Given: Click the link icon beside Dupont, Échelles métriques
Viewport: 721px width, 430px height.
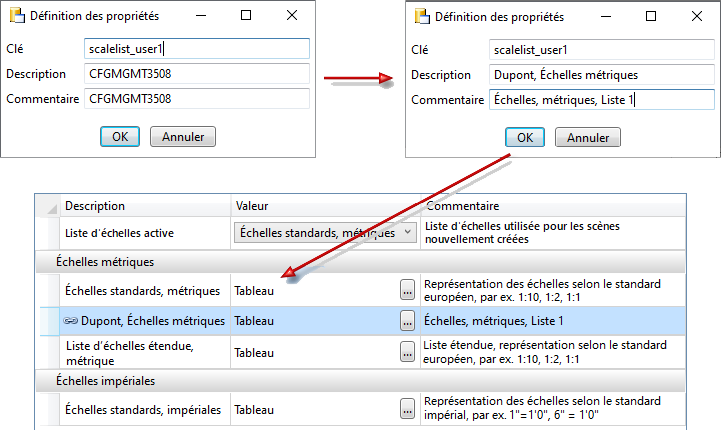Looking at the screenshot, I should (71, 321).
